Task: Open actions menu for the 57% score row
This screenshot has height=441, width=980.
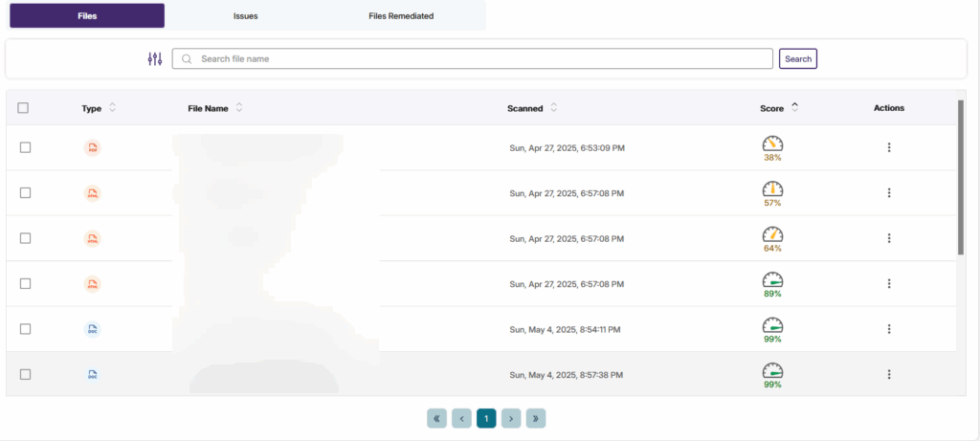Action: coord(889,193)
